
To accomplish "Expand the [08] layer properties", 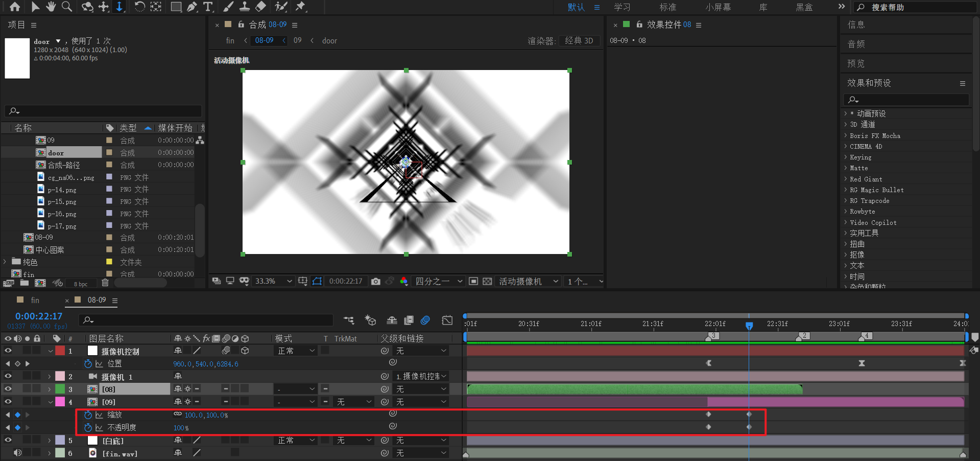I will pyautogui.click(x=50, y=389).
